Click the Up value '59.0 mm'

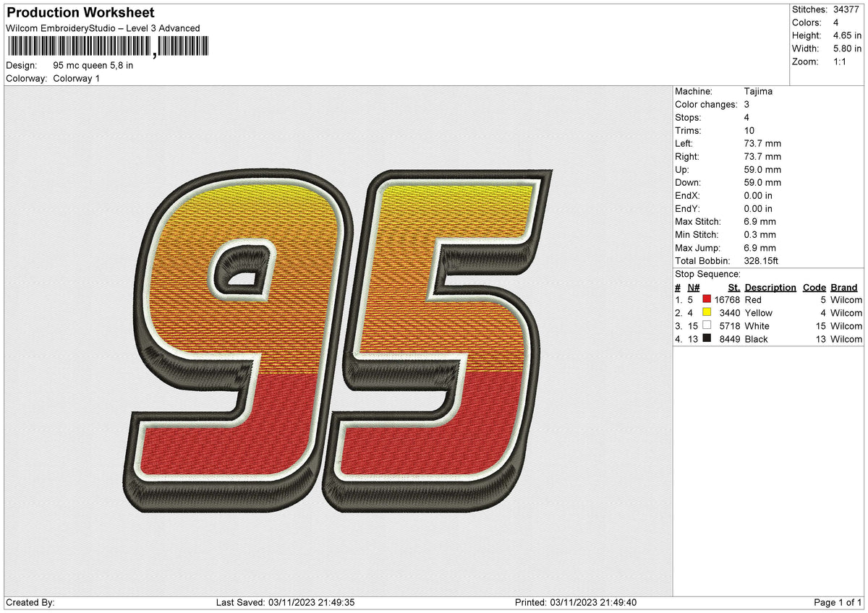762,169
